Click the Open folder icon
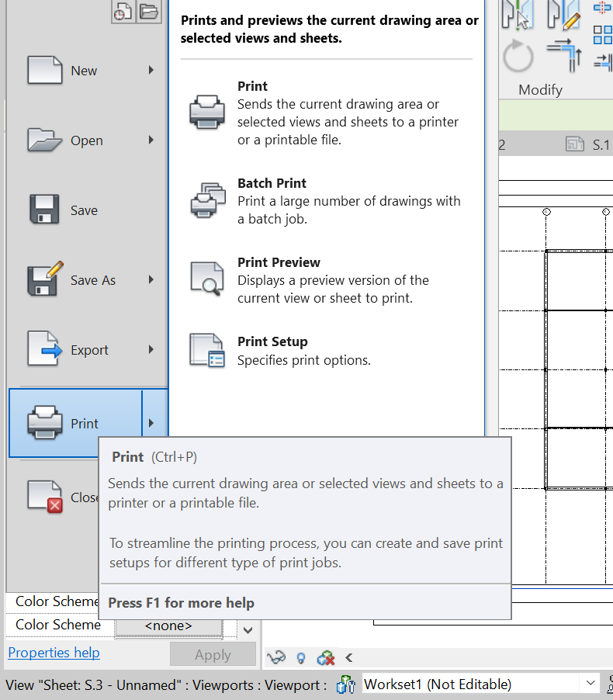The width and height of the screenshot is (613, 700). (x=44, y=140)
